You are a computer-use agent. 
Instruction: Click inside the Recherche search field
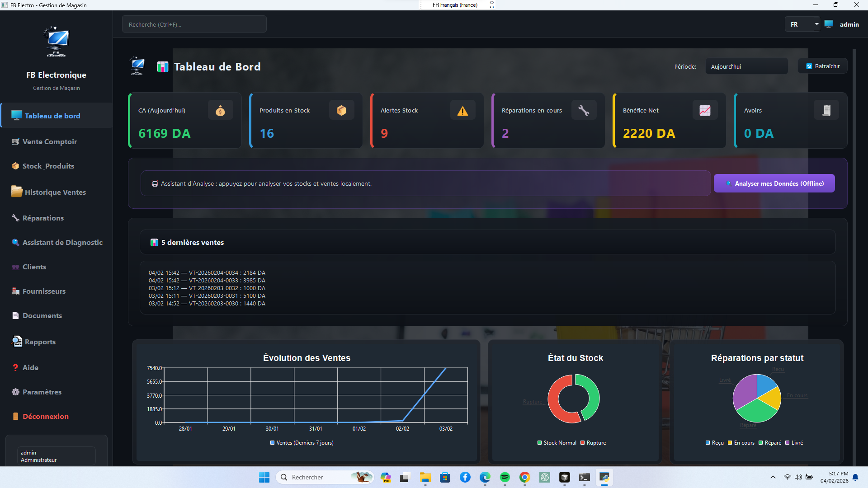click(x=194, y=24)
